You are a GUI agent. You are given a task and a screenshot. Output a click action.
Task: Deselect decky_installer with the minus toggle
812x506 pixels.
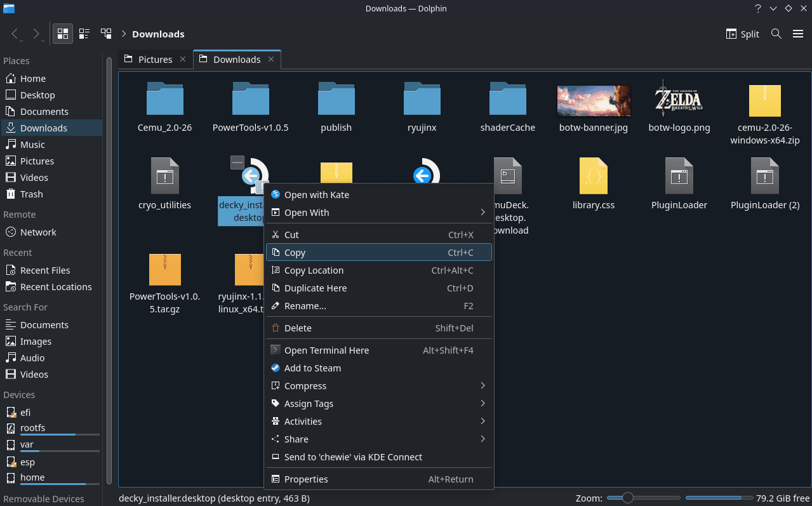coord(237,163)
